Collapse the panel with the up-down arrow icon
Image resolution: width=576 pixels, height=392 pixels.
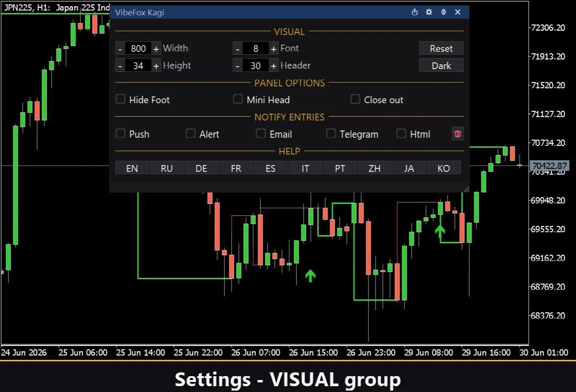click(444, 12)
